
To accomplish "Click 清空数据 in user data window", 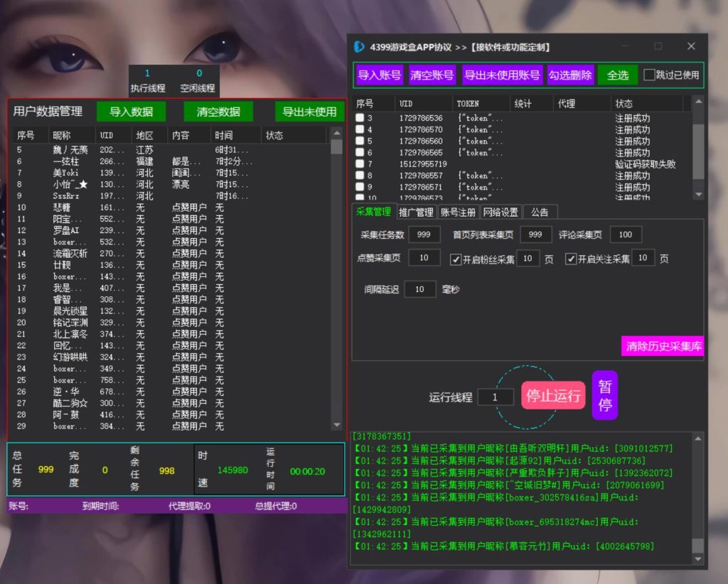I will click(x=218, y=112).
